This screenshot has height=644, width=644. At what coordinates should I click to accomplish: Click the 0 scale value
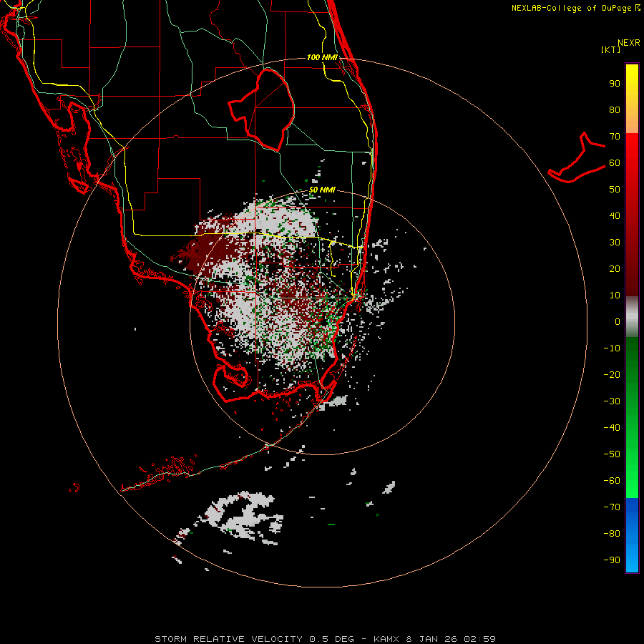click(618, 321)
